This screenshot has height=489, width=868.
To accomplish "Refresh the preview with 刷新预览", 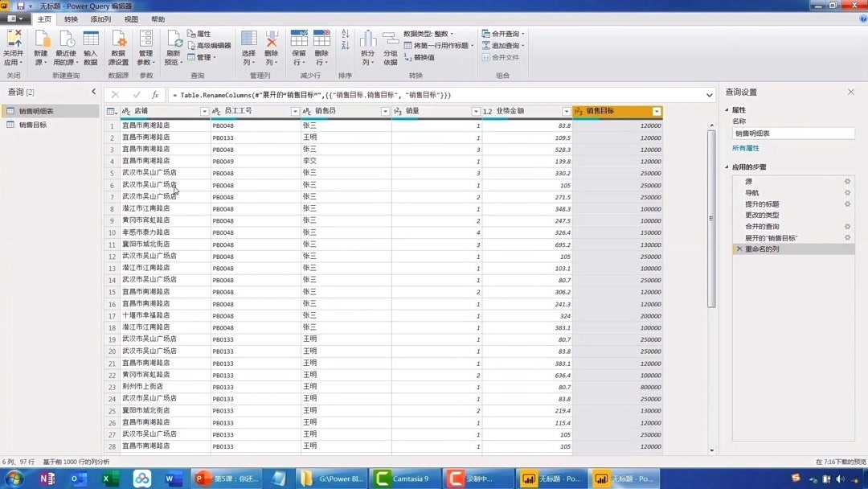I will tap(175, 47).
